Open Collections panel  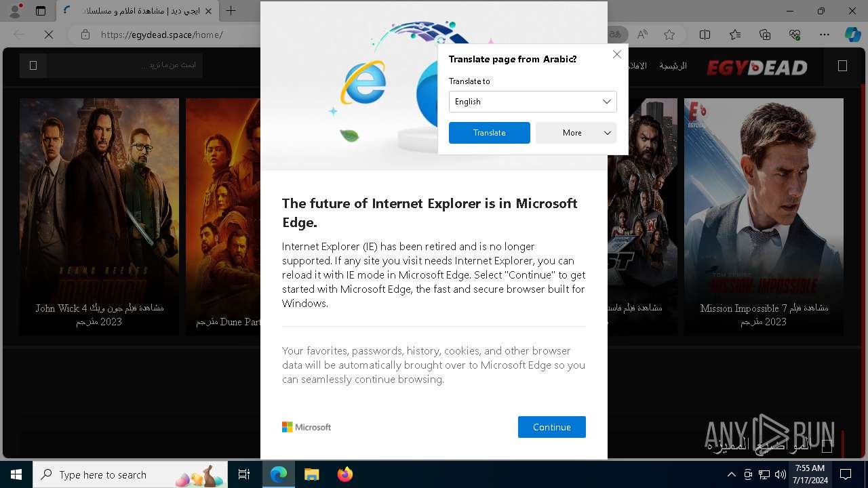point(765,35)
